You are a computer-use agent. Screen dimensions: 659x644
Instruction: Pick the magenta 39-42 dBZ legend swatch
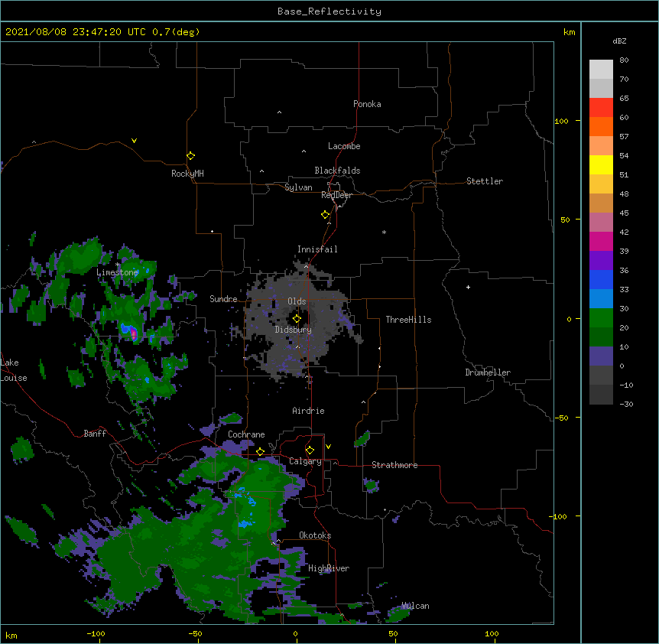coord(601,241)
